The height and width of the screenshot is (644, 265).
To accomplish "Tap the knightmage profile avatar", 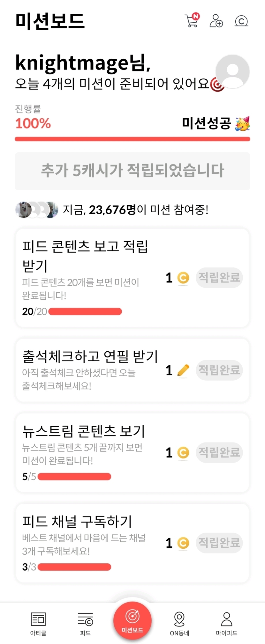I will (232, 71).
